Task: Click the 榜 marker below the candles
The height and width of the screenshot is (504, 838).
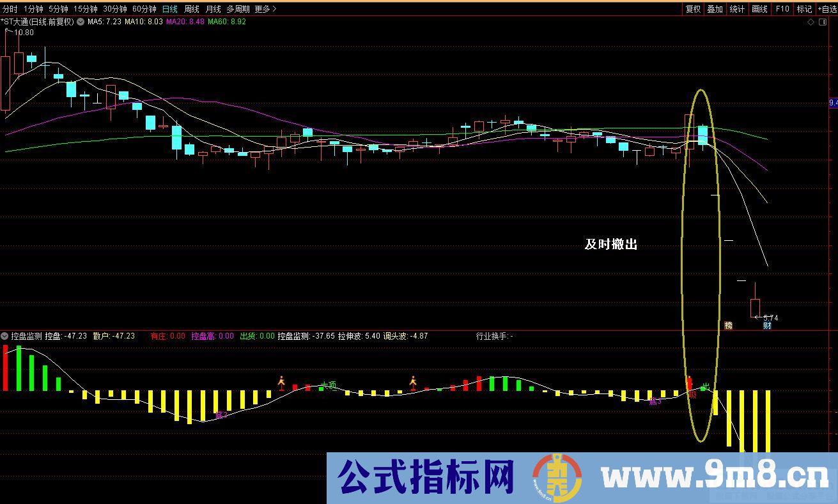Action: click(728, 326)
